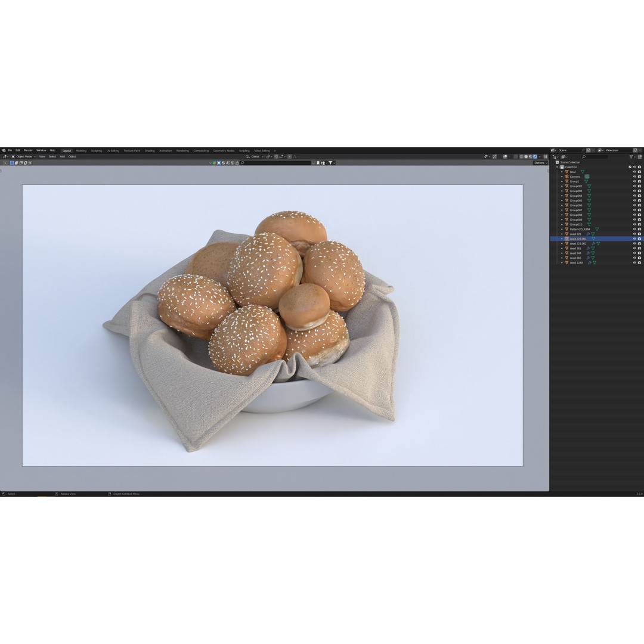Select the Material Preview shading icon
644x644 pixels.
pyautogui.click(x=530, y=157)
